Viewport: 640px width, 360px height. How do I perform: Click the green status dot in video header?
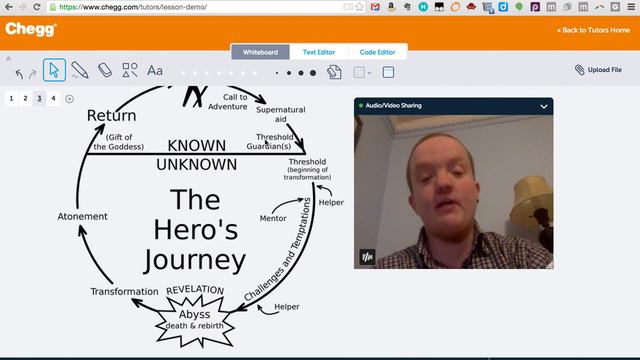361,106
